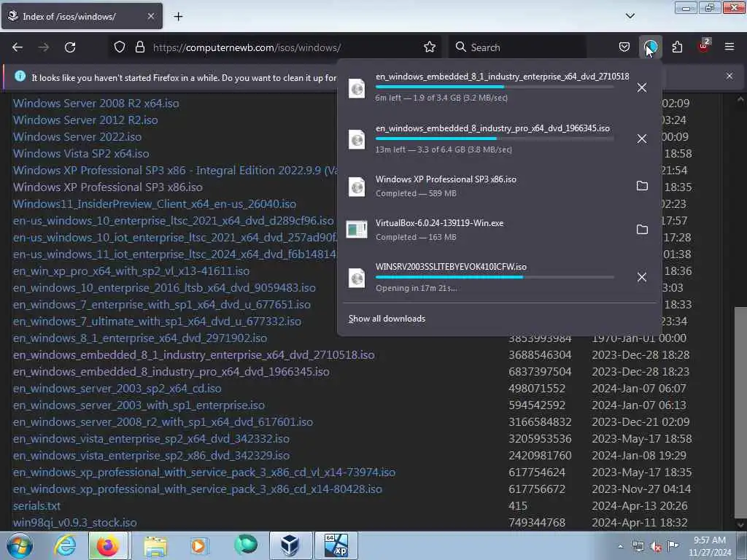Open Windows Server 2022.iso link

click(77, 136)
